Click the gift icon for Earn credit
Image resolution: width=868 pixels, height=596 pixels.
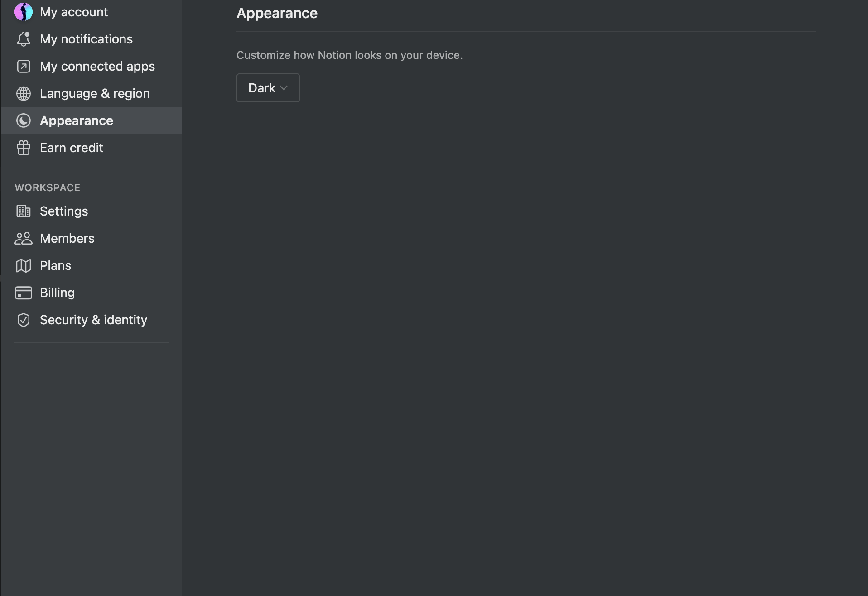pos(24,148)
